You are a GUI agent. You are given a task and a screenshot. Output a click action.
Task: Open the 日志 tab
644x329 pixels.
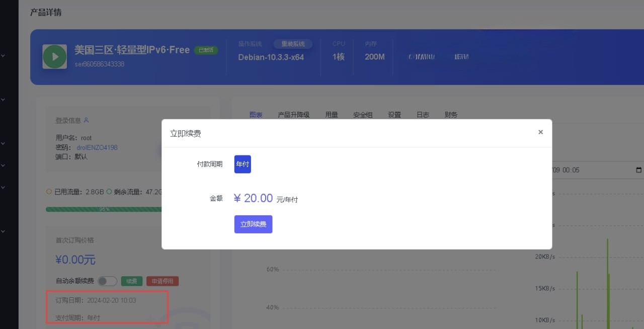423,115
